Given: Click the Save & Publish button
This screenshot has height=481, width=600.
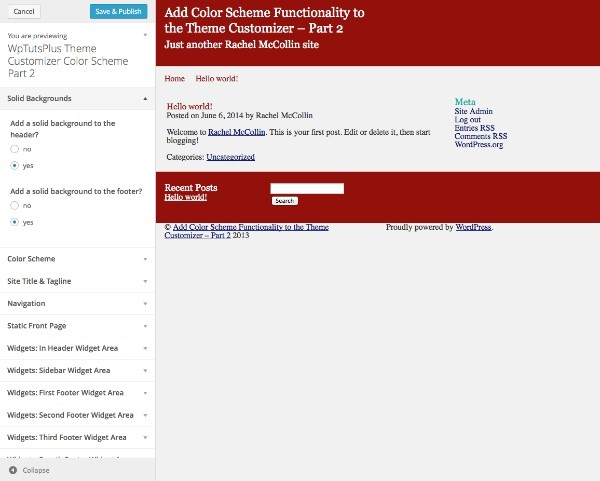Looking at the screenshot, I should 119,11.
